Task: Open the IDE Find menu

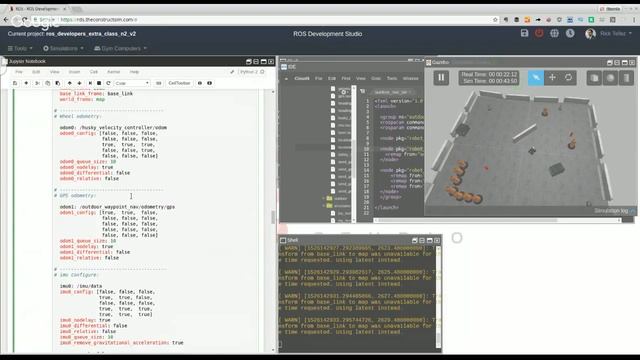Action: [x=346, y=78]
